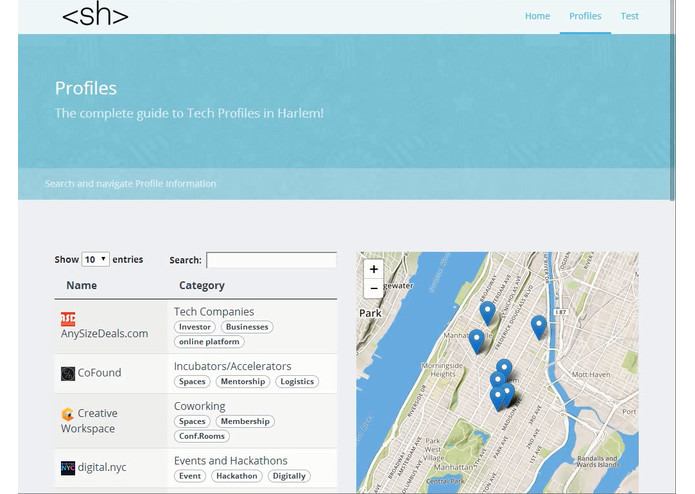
Task: Select the Digitally tag
Action: tap(289, 476)
